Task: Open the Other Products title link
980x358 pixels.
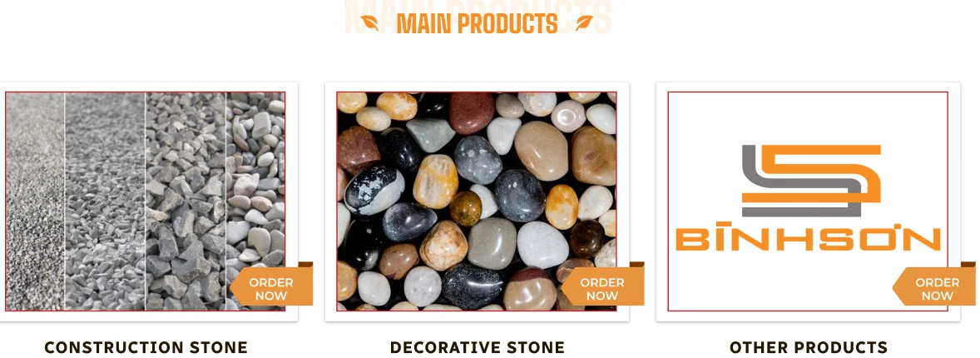Action: pos(809,347)
